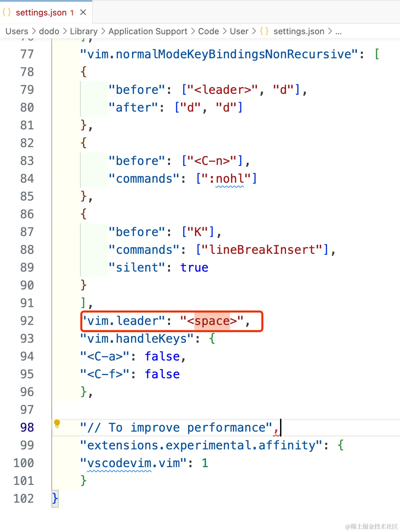Viewport: 400px width, 532px height.
Task: Click opening bracket after vim.normalModeKeyBindingsNonRecursive
Action: click(x=377, y=54)
